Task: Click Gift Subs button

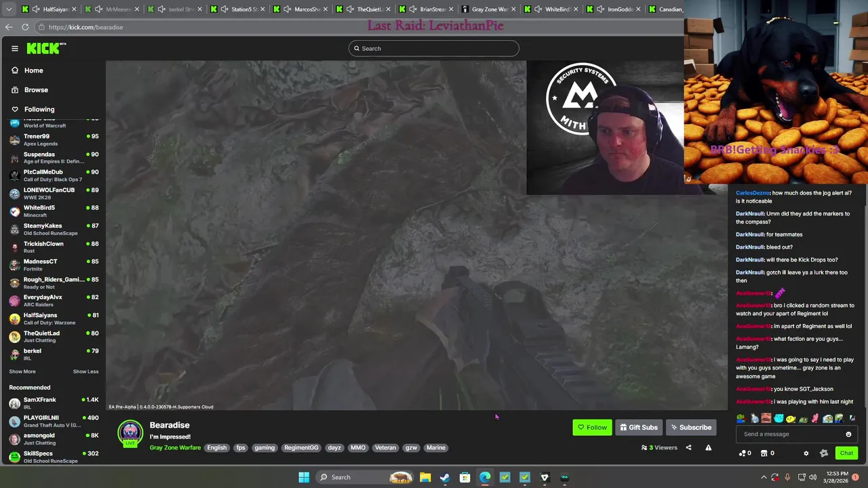Action: [639, 427]
